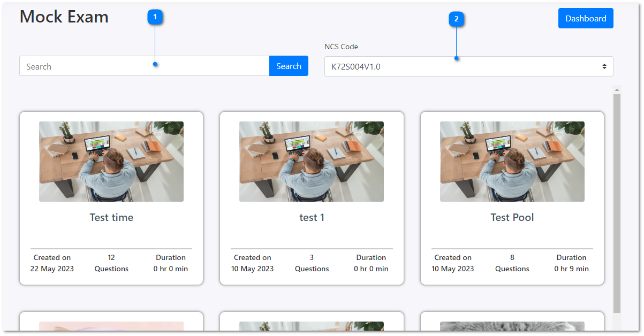Open the NCS Code K72S004V1.0 dropdown
The width and height of the screenshot is (644, 336).
point(468,67)
